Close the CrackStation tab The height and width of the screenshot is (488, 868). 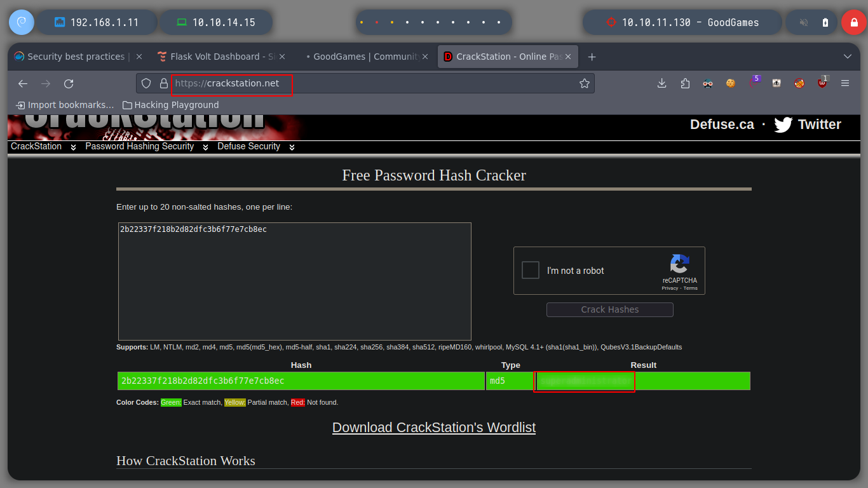tap(569, 57)
